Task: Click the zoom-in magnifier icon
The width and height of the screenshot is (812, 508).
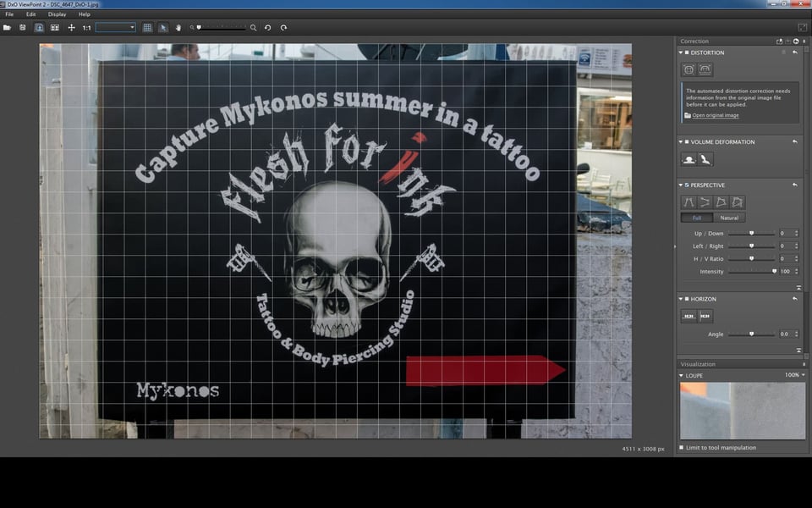Action: coord(253,27)
